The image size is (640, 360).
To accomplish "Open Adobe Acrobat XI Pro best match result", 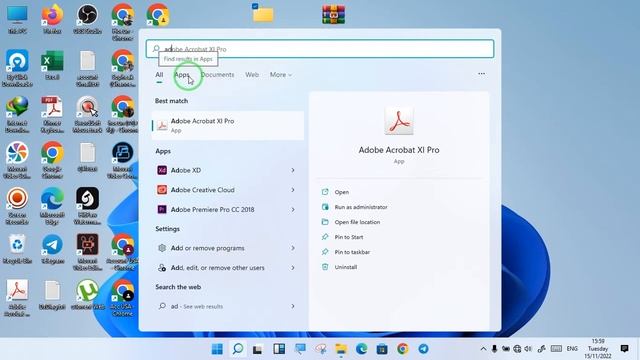I will (228, 125).
